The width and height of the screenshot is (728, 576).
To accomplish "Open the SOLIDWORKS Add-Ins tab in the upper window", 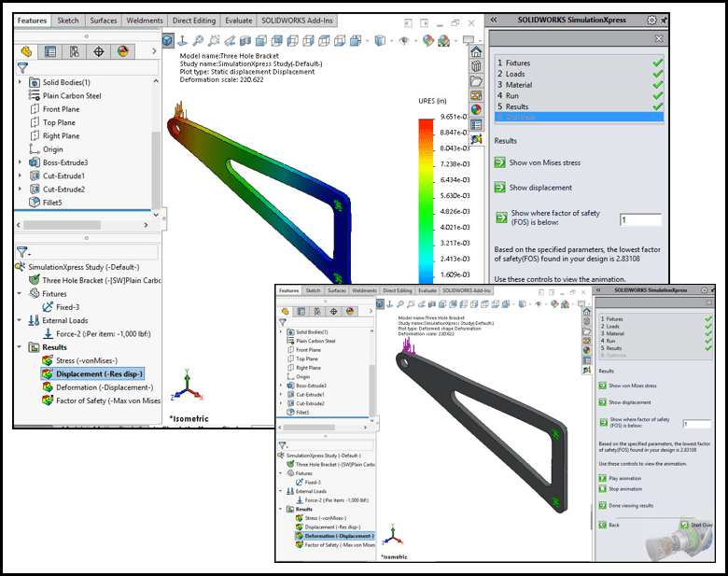I will coord(297,21).
